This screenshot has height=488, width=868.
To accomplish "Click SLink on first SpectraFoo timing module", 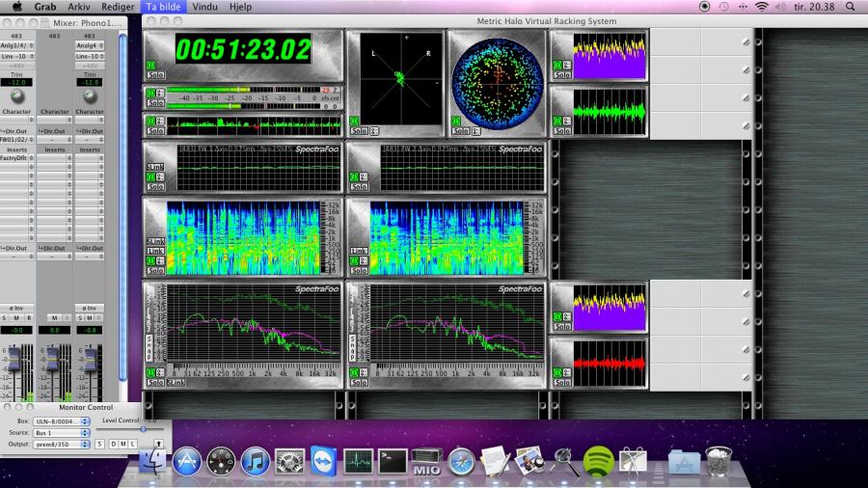I will click(155, 167).
